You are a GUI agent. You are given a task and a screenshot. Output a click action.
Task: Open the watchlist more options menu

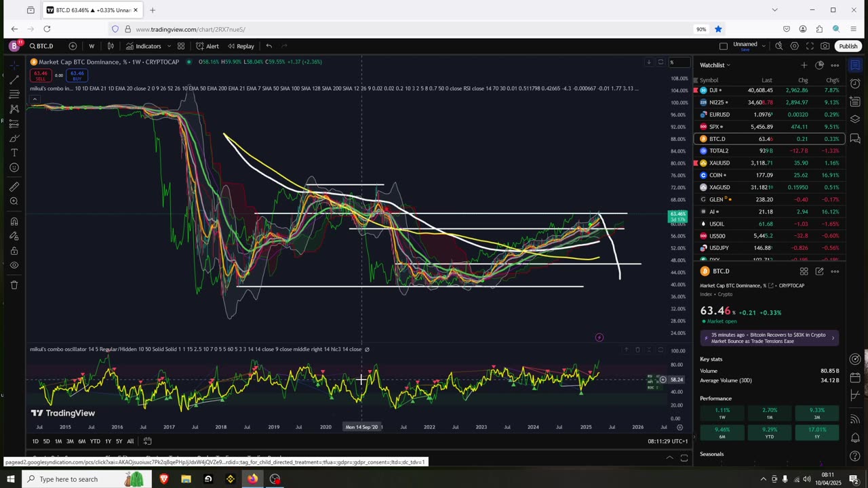pos(835,65)
